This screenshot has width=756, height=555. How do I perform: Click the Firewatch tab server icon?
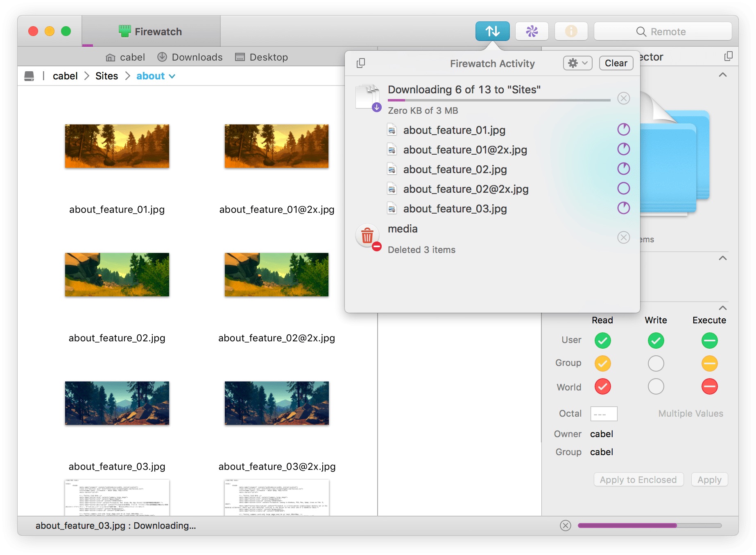pos(124,31)
